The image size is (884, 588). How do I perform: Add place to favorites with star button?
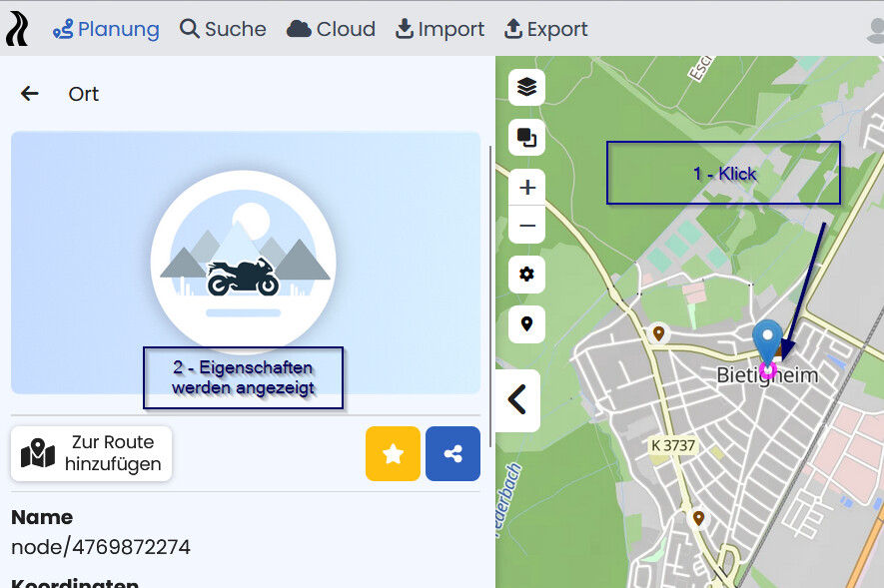[x=393, y=454]
